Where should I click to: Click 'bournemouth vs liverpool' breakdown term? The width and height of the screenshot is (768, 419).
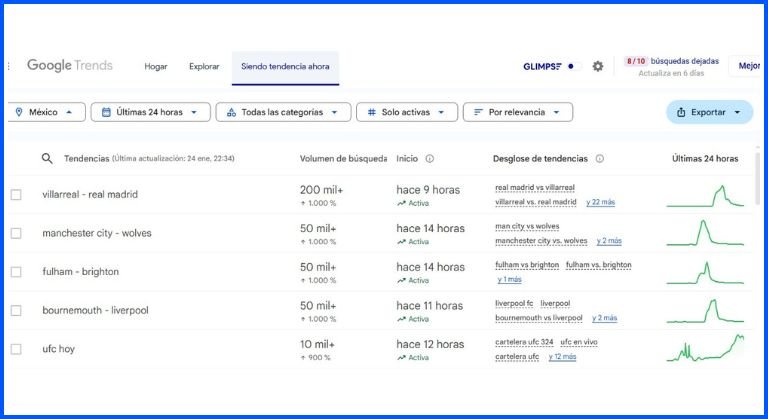[539, 318]
